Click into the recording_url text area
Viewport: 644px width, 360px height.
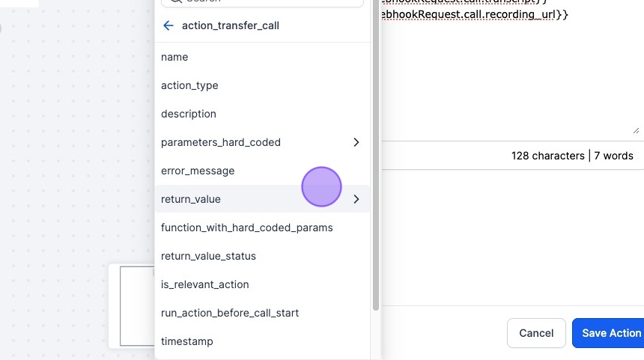coord(509,75)
